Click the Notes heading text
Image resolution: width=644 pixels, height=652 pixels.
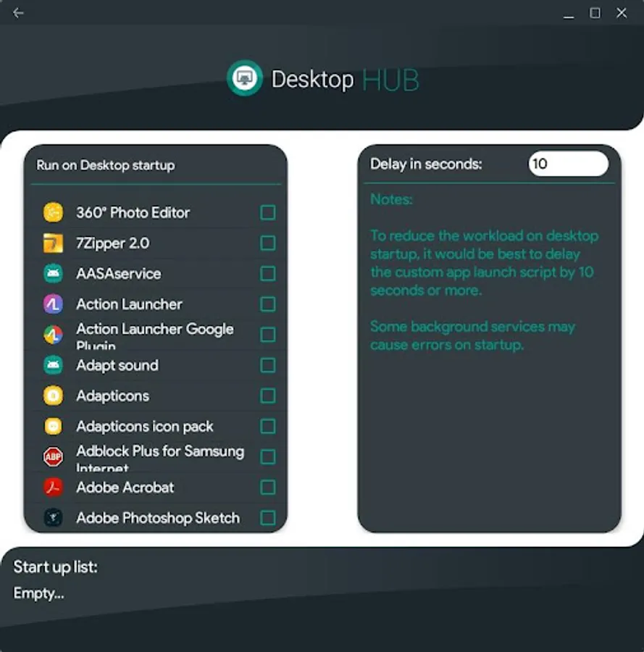pos(391,199)
